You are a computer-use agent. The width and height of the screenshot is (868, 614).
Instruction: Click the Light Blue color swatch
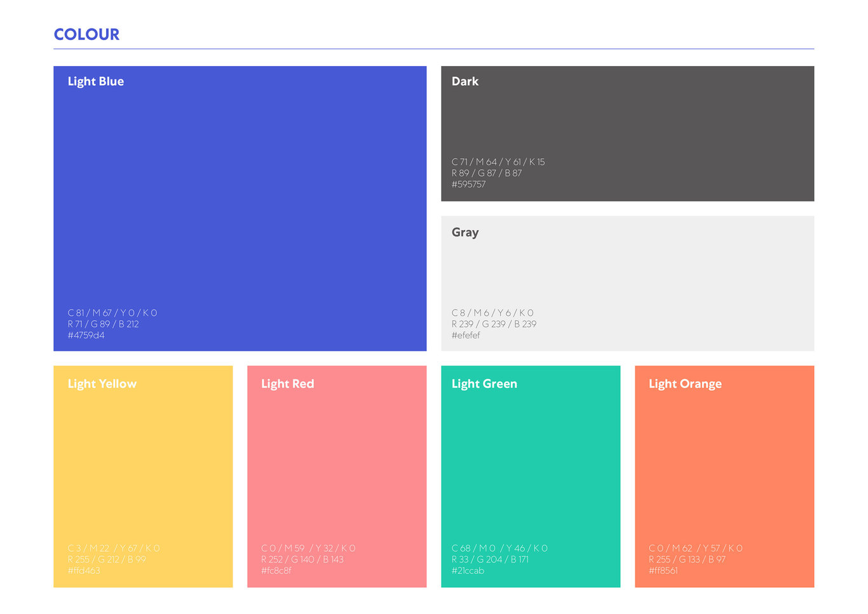240,208
